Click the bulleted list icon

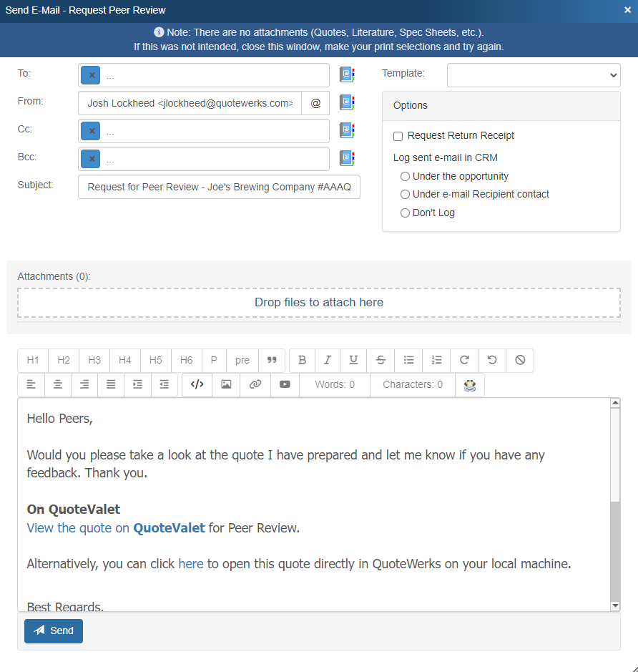point(408,360)
